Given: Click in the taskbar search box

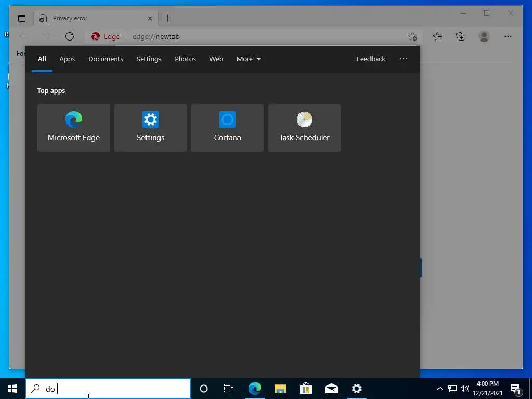Looking at the screenshot, I should 108,389.
